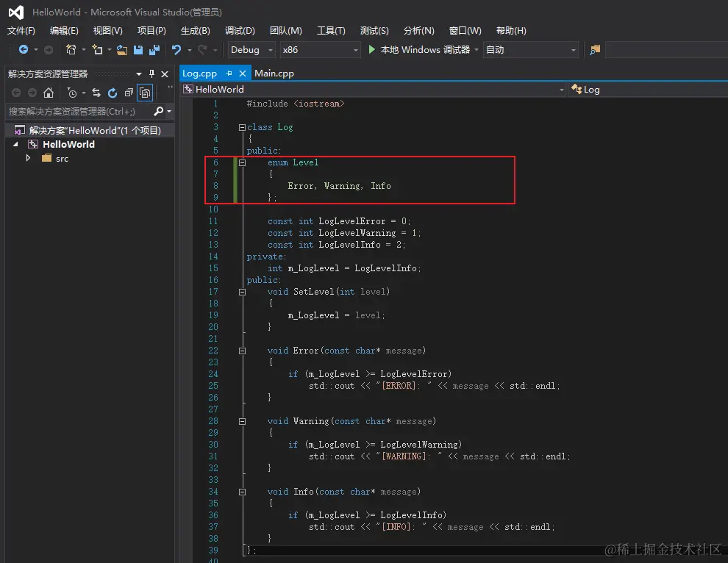The height and width of the screenshot is (563, 728).
Task: Click the Open File folder icon
Action: coord(122,50)
